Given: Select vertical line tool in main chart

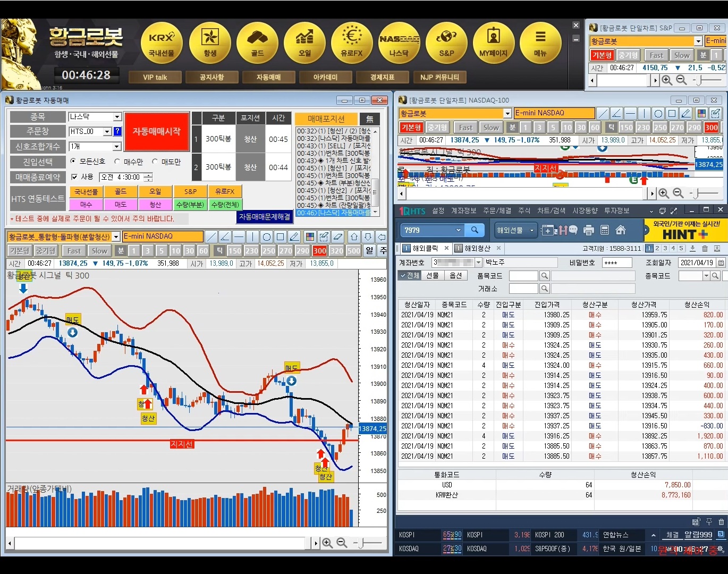Looking at the screenshot, I should (x=252, y=237).
